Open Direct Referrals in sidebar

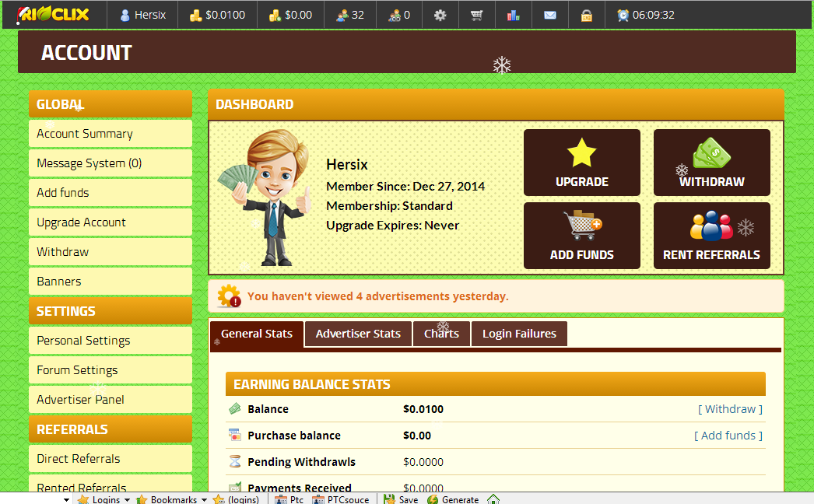pyautogui.click(x=111, y=459)
